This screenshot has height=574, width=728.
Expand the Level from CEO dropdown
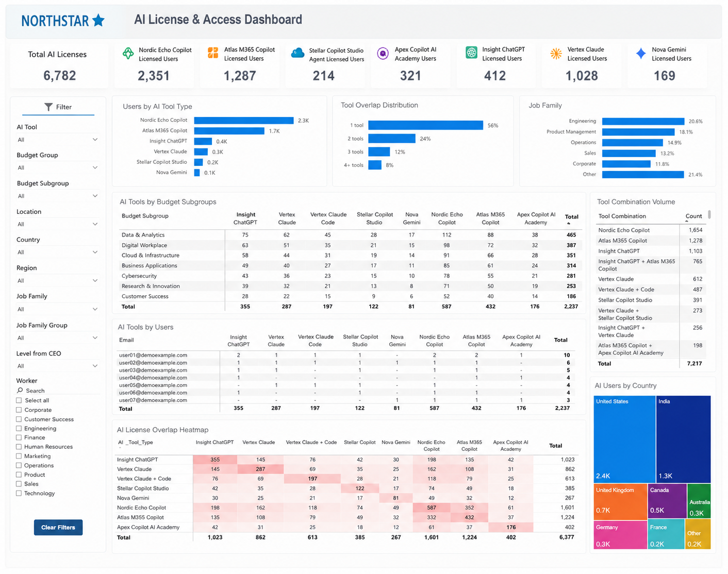click(57, 366)
